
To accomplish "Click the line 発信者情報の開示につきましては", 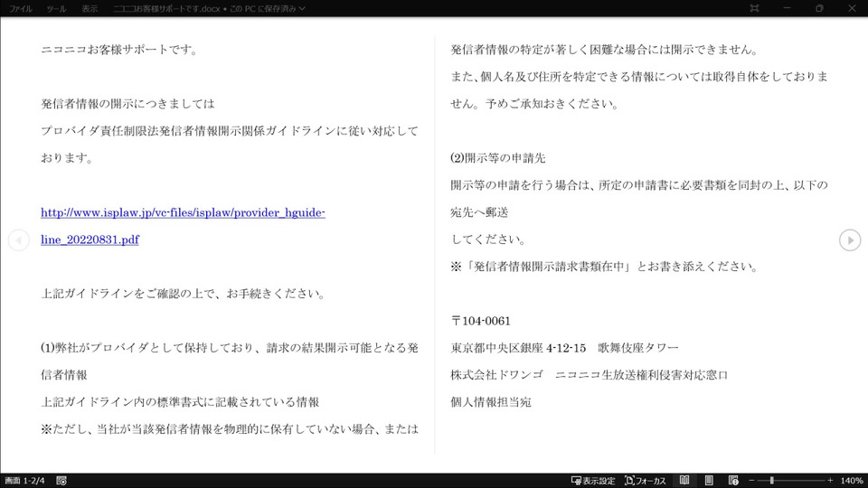I will click(127, 104).
